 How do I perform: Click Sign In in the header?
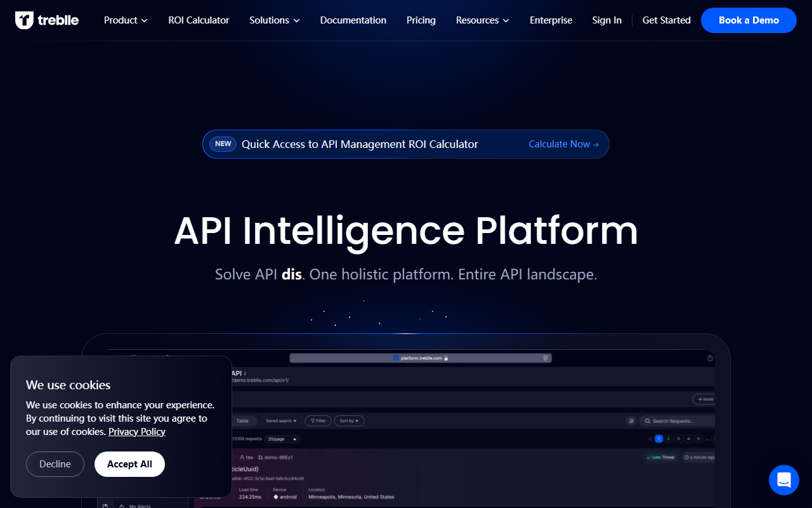[x=607, y=20]
